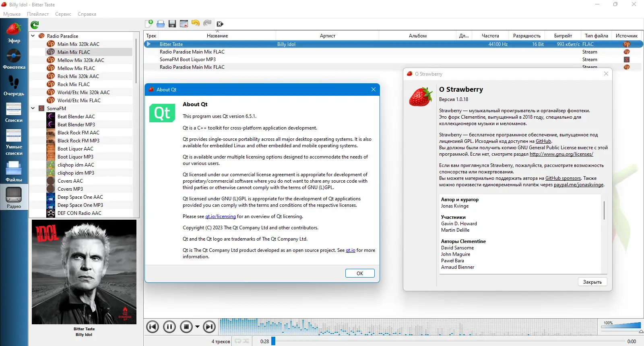Click the Billy Idol album cover art
Image resolution: width=644 pixels, height=346 pixels.
(x=84, y=272)
